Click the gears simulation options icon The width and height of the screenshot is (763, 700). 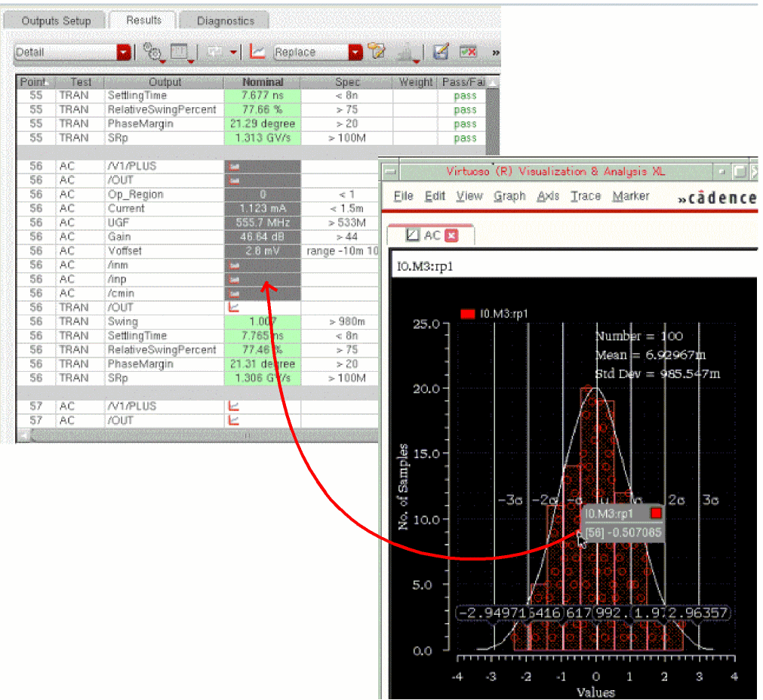(152, 52)
